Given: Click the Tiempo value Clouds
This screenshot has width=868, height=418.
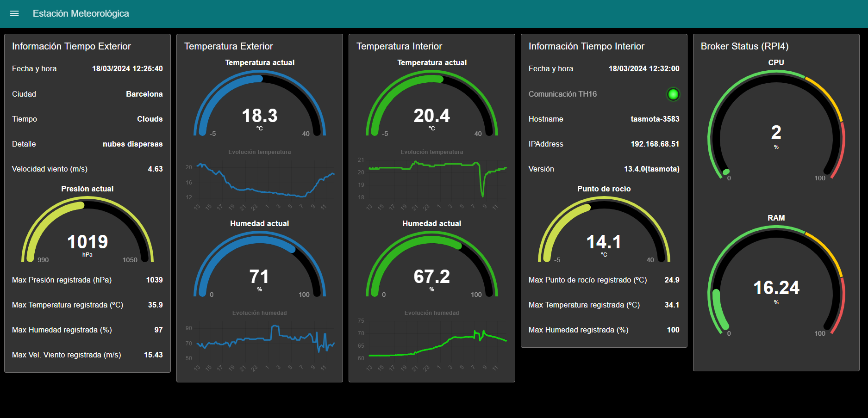Looking at the screenshot, I should pyautogui.click(x=150, y=119).
